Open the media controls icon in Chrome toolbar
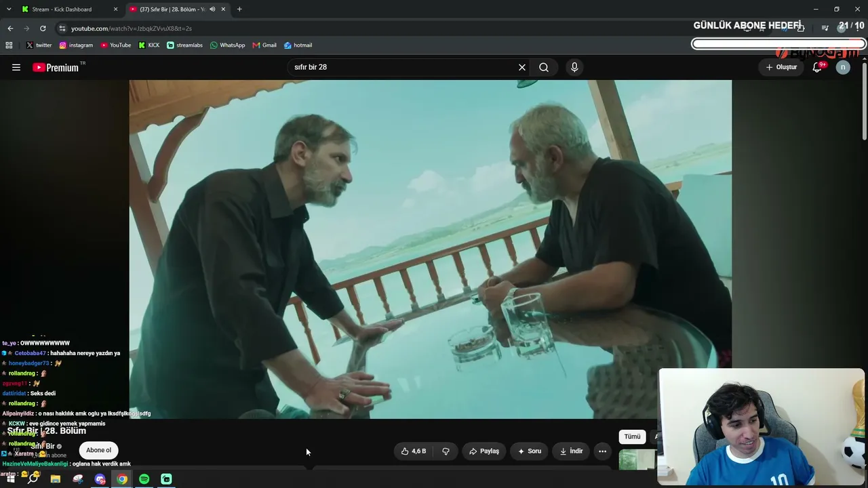The width and height of the screenshot is (868, 488). click(x=825, y=28)
